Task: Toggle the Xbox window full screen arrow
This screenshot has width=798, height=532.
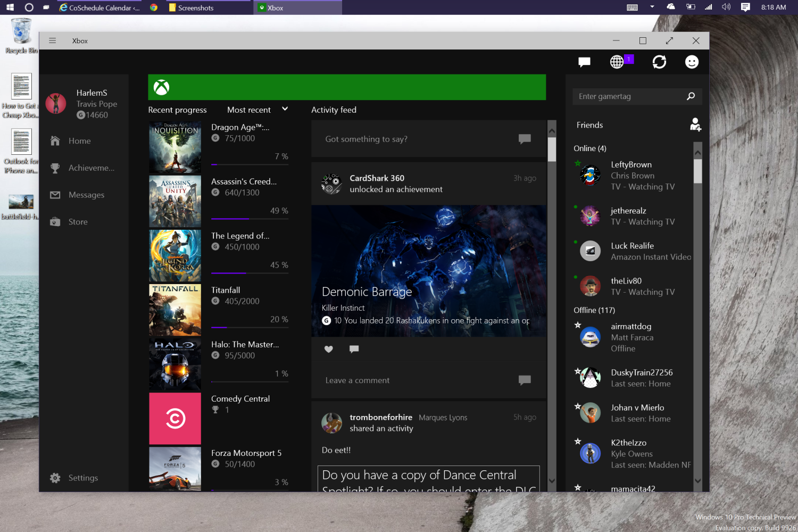Action: (x=669, y=40)
